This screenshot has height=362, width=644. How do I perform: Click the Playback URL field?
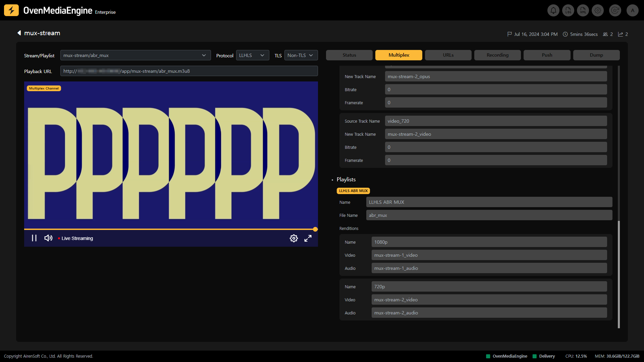point(189,71)
